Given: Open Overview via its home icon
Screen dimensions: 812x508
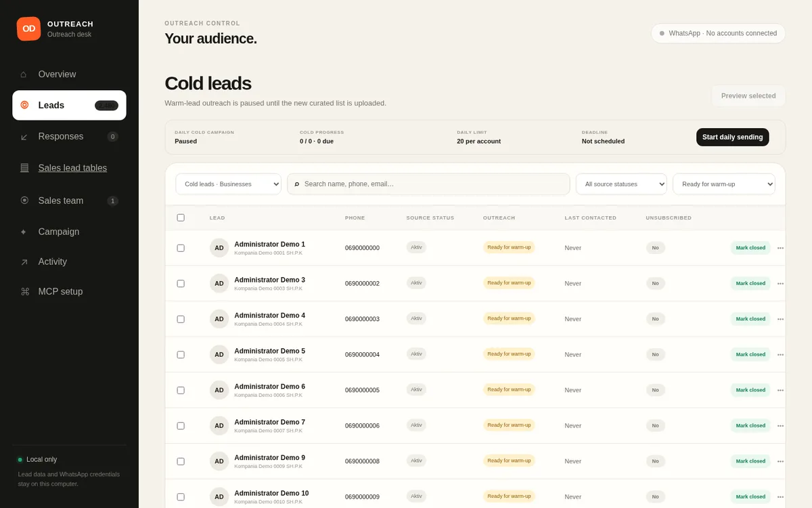Looking at the screenshot, I should [x=24, y=74].
